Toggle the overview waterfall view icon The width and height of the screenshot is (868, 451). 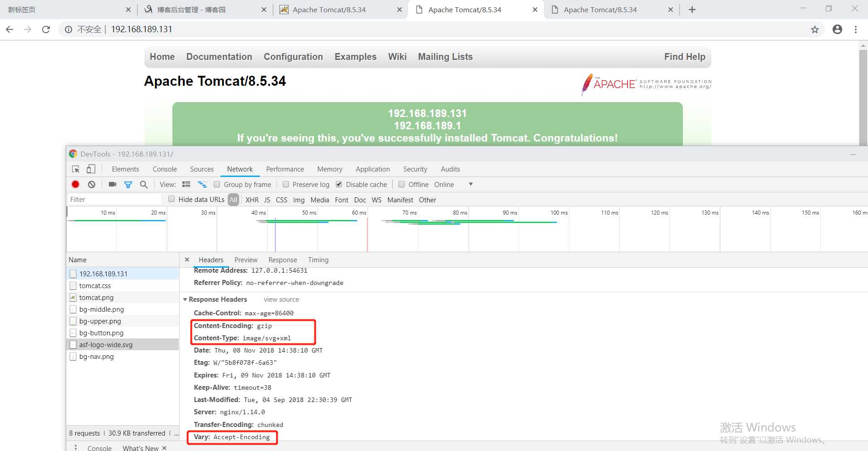pyautogui.click(x=202, y=184)
